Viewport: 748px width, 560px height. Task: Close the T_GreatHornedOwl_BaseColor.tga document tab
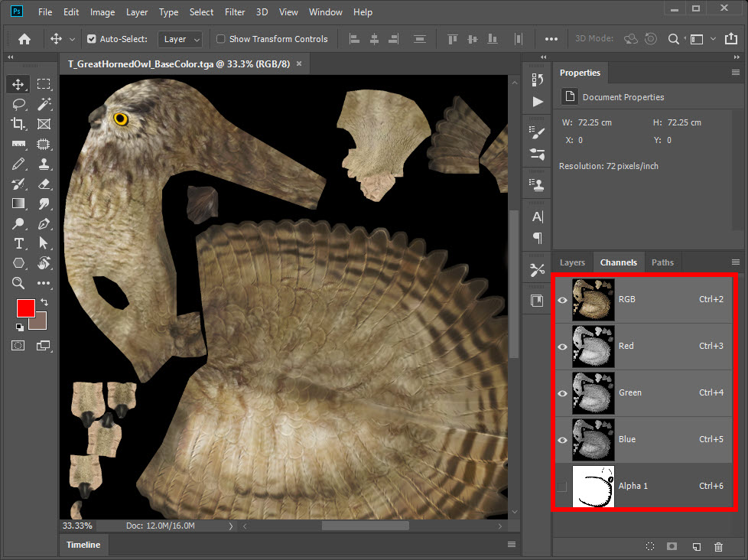pyautogui.click(x=299, y=64)
